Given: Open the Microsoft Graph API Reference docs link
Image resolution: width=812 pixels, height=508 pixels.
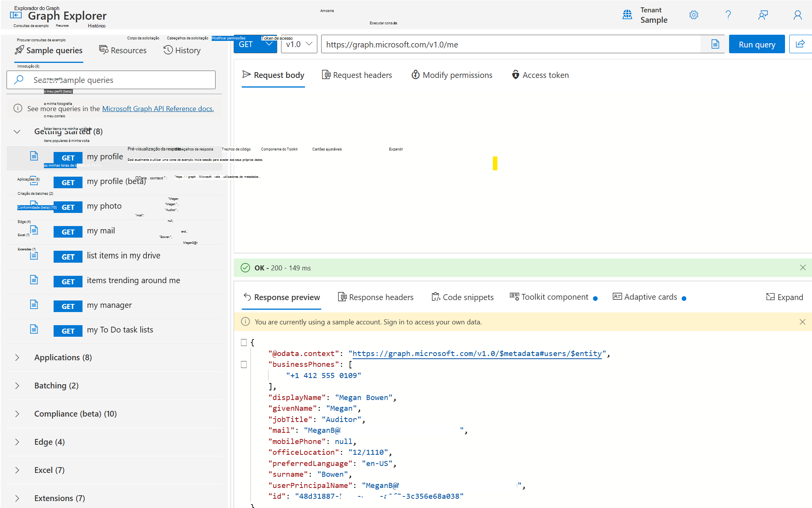Looking at the screenshot, I should tap(158, 108).
